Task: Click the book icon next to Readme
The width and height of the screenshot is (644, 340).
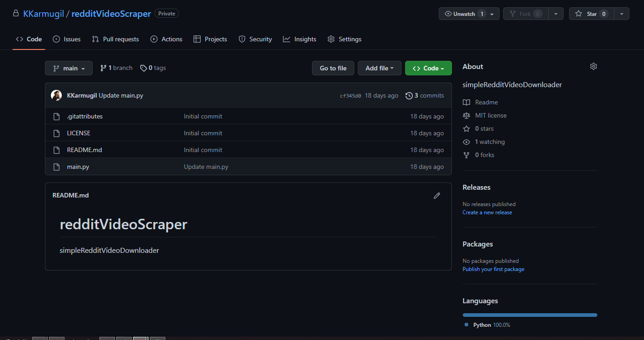Action: click(x=466, y=103)
